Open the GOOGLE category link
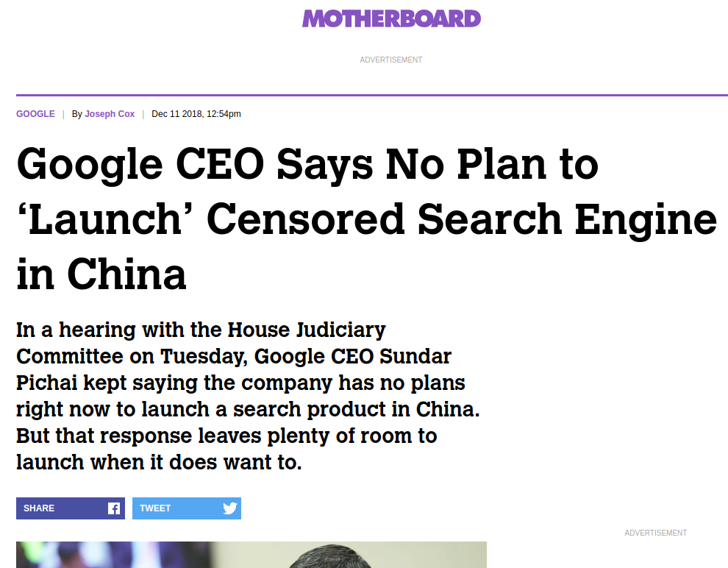Viewport: 728px width, 568px height. point(35,114)
